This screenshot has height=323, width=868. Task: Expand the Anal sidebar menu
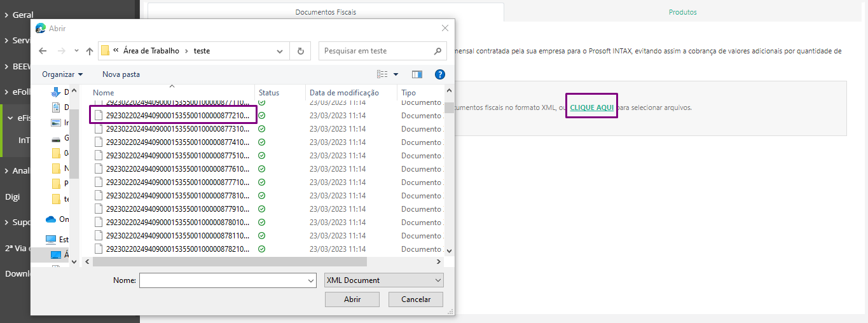(x=18, y=170)
